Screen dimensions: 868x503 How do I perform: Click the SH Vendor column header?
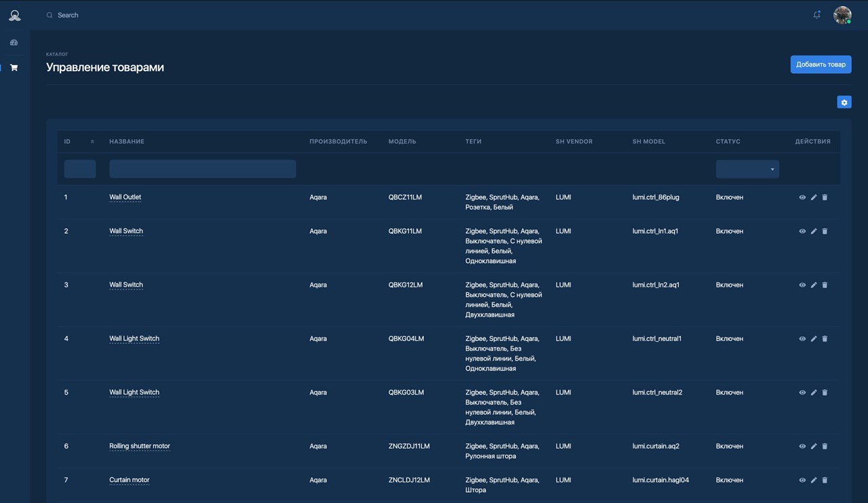(574, 142)
